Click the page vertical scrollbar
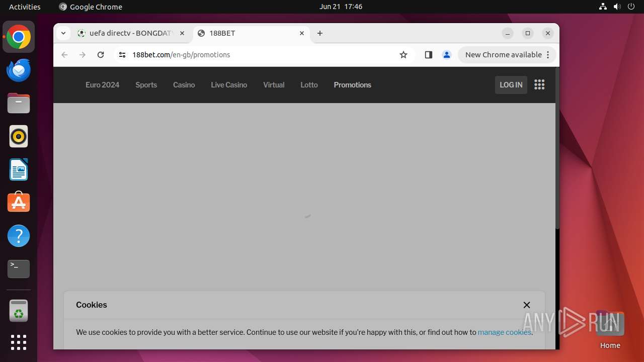 click(x=557, y=148)
